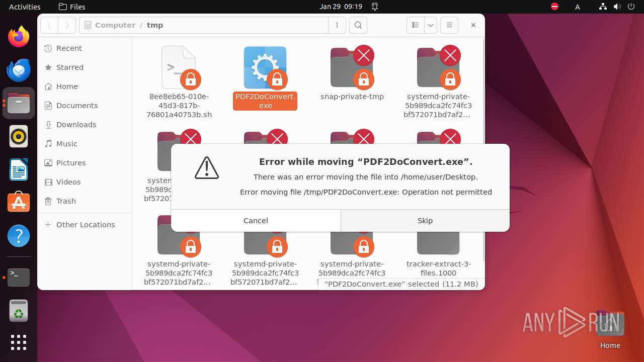Open Pictures in the sidebar
The height and width of the screenshot is (362, 644).
click(x=85, y=163)
